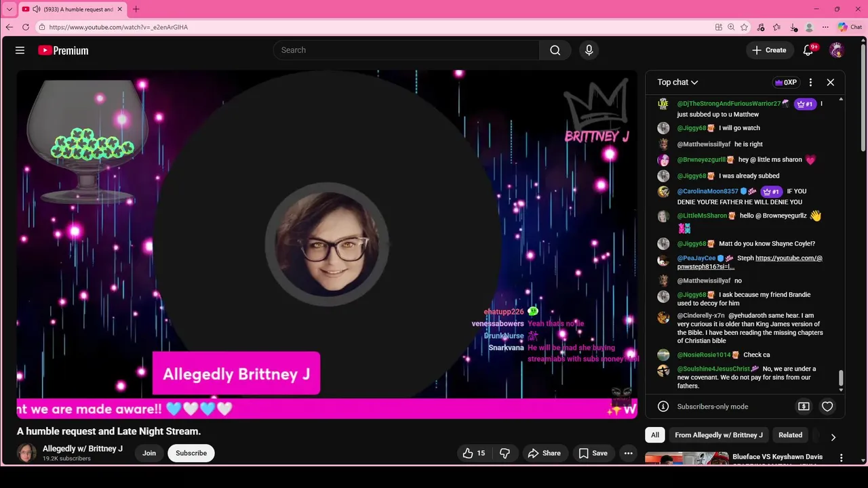
Task: Go back with browser back arrow
Action: pos(9,27)
